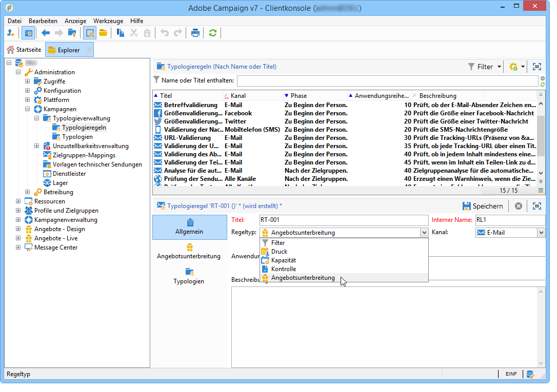Select the URL-Validierung row

point(345,138)
